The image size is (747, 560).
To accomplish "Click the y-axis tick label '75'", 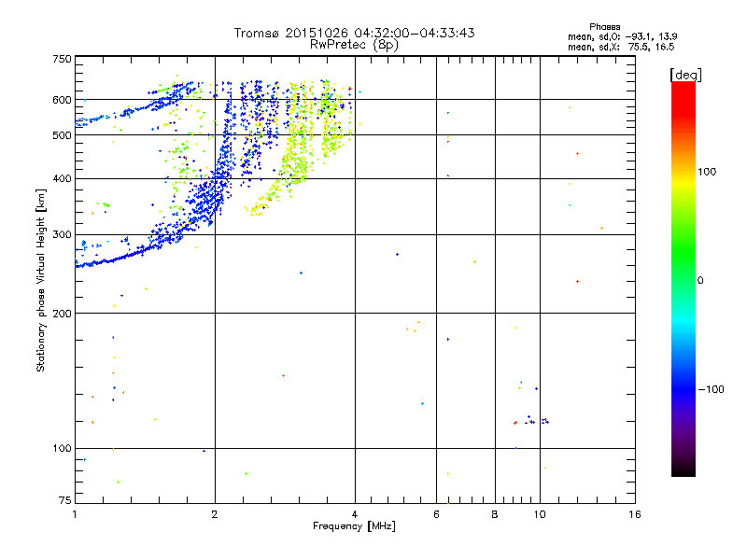I will click(x=65, y=500).
